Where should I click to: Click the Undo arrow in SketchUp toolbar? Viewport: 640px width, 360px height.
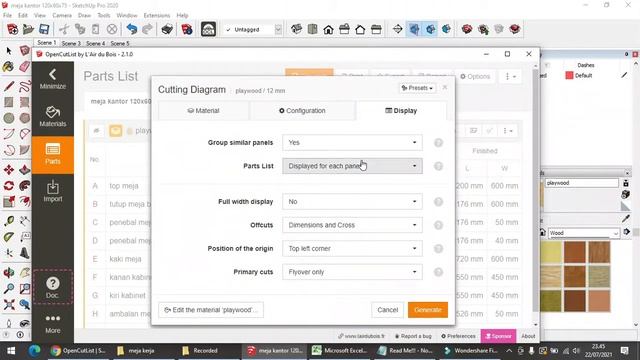coord(131,29)
